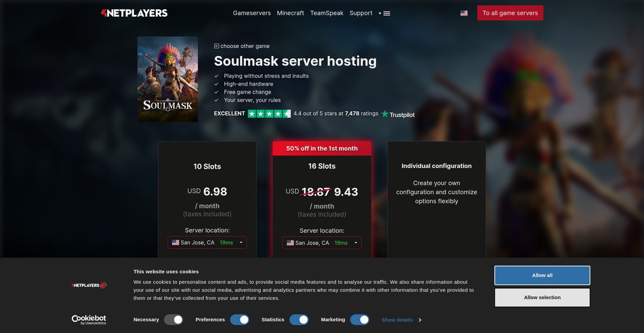644x333 pixels.
Task: Toggle the Necessary cookies switch
Action: coord(174,320)
